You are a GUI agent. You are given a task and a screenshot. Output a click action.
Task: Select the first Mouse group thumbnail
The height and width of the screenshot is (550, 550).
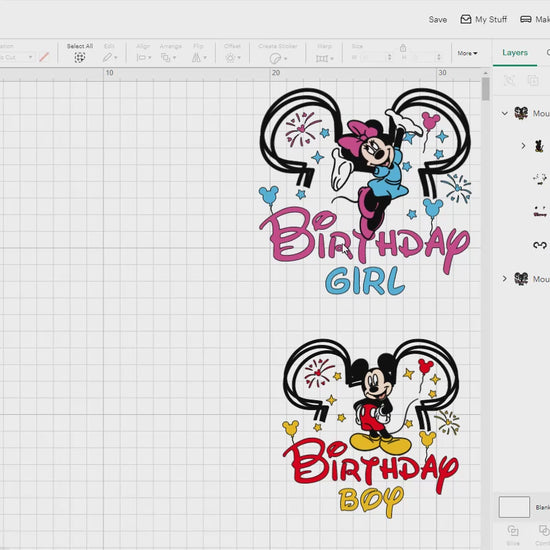[521, 113]
